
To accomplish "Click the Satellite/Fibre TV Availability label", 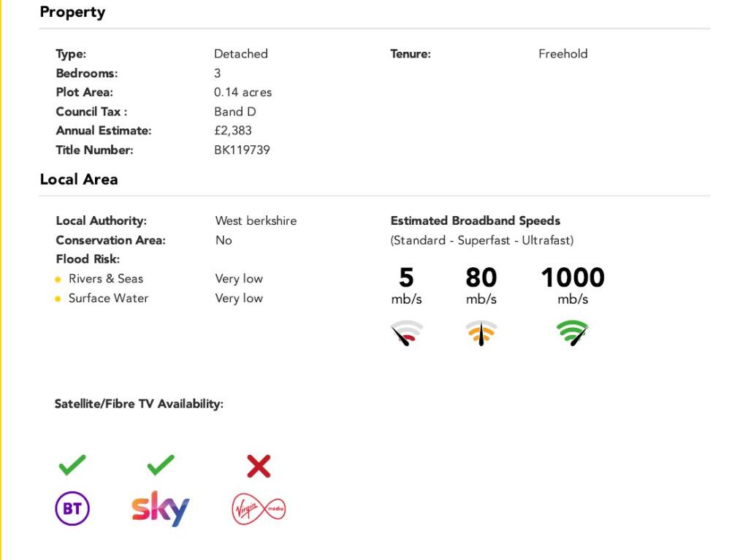I will click(x=139, y=404).
